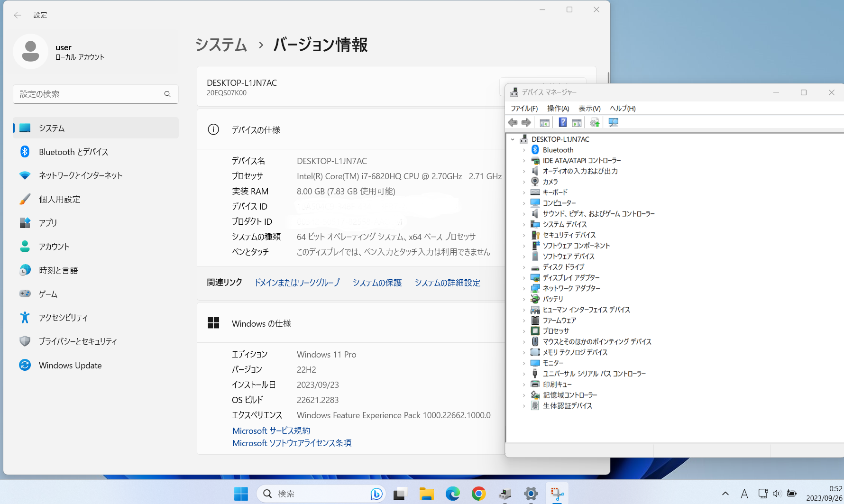
Task: Click the システム デバイス icon in device tree
Action: click(x=535, y=224)
